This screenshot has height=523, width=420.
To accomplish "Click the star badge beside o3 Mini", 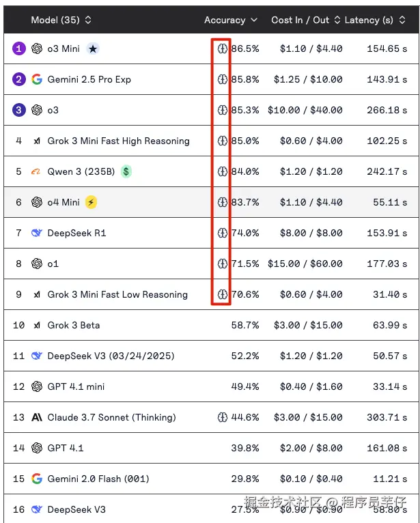I will [93, 48].
